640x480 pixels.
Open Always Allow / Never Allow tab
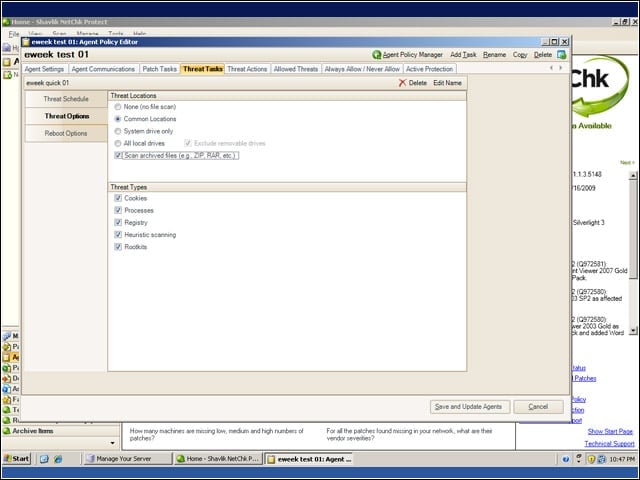(362, 69)
